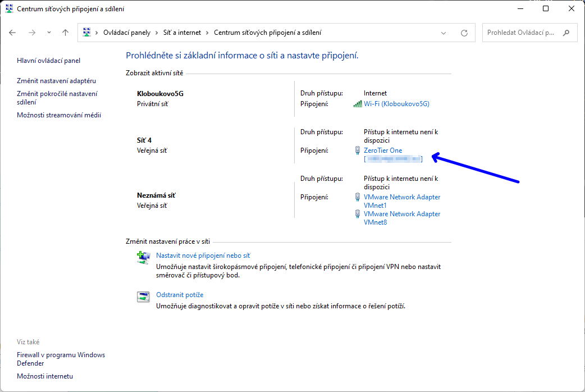The height and width of the screenshot is (392, 585).
Task: Select Ovládací panely in the breadcrumb
Action: (127, 33)
